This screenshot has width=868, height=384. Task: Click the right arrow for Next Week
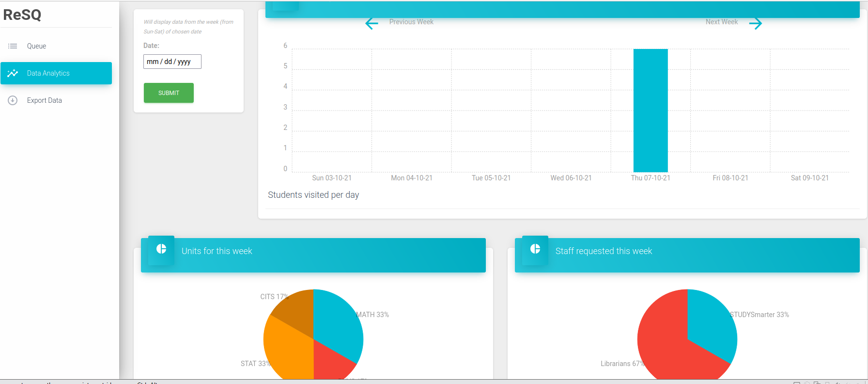pos(755,23)
